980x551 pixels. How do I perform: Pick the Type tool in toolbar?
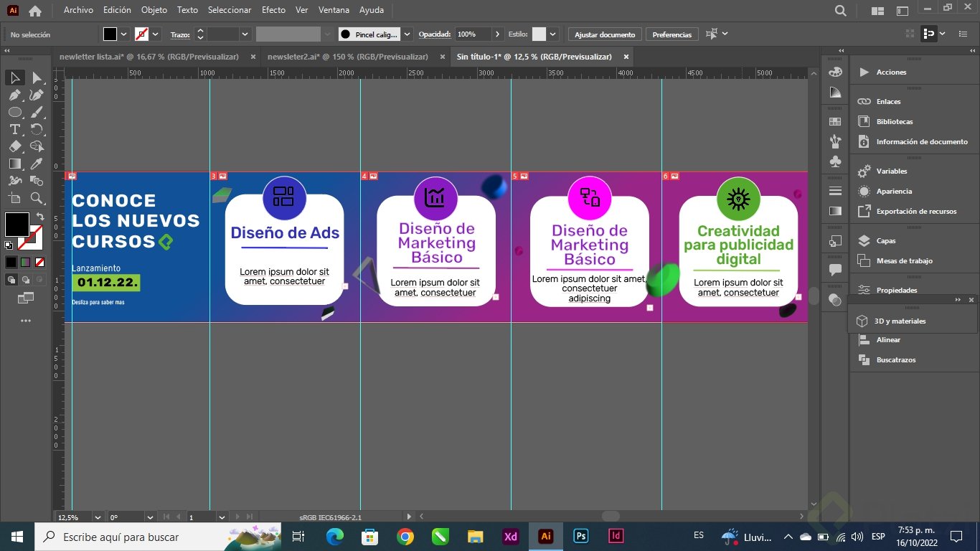click(x=14, y=129)
